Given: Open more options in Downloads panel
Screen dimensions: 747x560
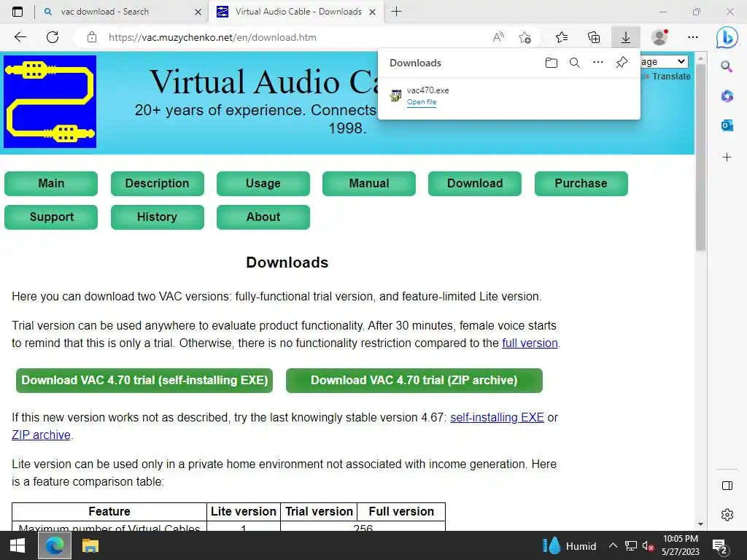Looking at the screenshot, I should (598, 63).
